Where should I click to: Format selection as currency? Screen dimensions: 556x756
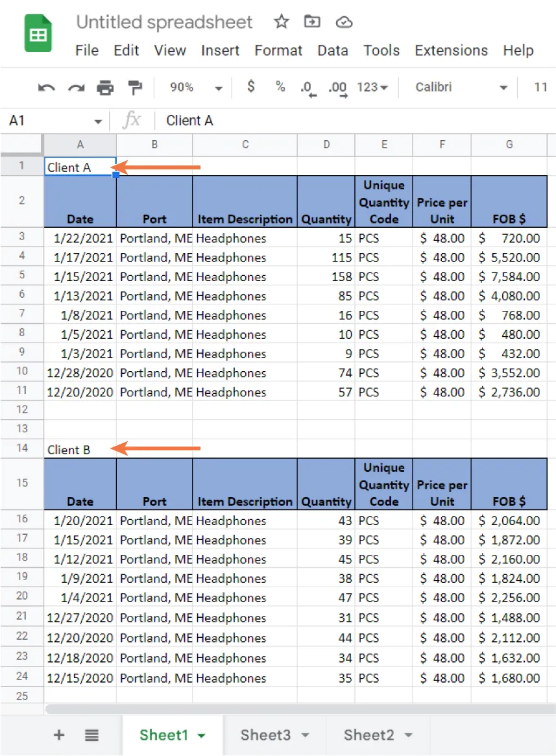[251, 87]
